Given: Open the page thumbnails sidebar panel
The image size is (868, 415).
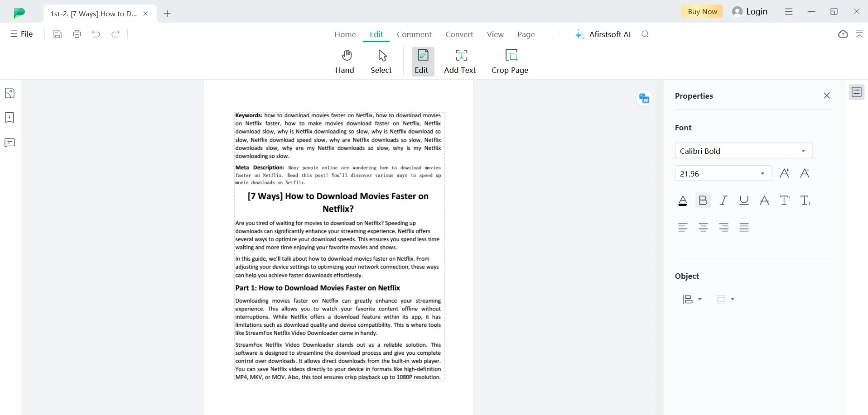Looking at the screenshot, I should click(x=10, y=93).
